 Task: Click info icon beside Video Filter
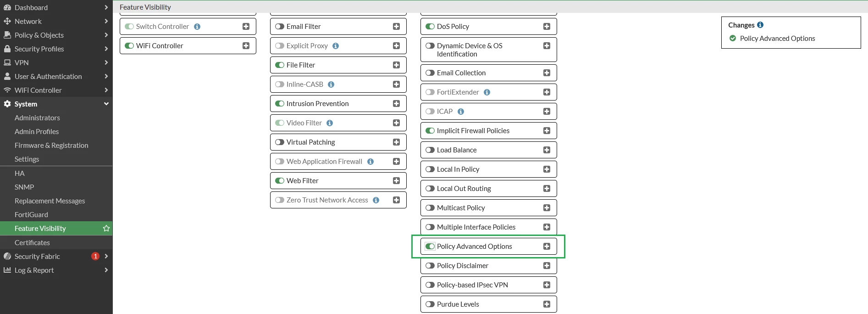tap(330, 123)
